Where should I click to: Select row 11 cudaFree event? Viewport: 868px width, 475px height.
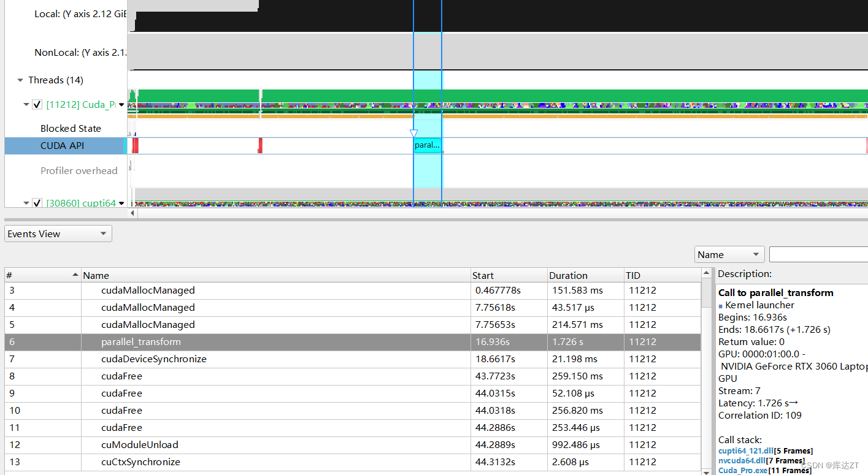click(353, 428)
